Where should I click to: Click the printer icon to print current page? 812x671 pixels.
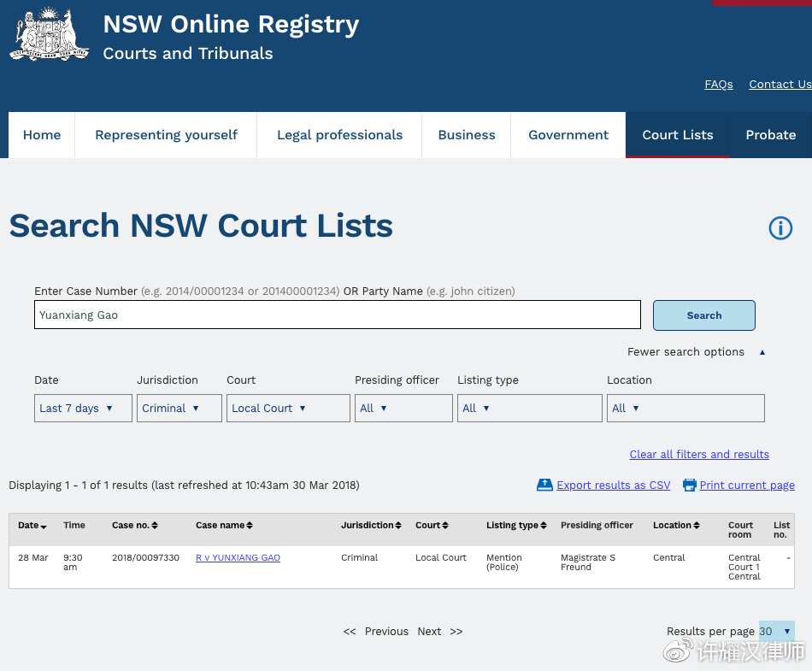(x=689, y=485)
